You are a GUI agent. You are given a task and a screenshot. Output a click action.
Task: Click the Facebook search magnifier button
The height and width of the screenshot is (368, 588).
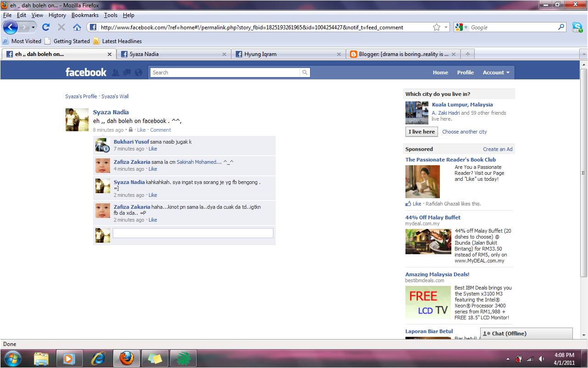point(305,72)
